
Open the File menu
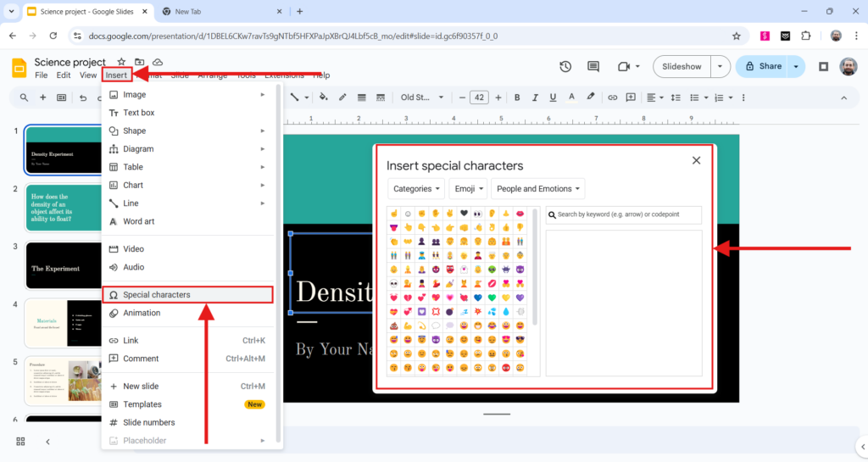41,75
